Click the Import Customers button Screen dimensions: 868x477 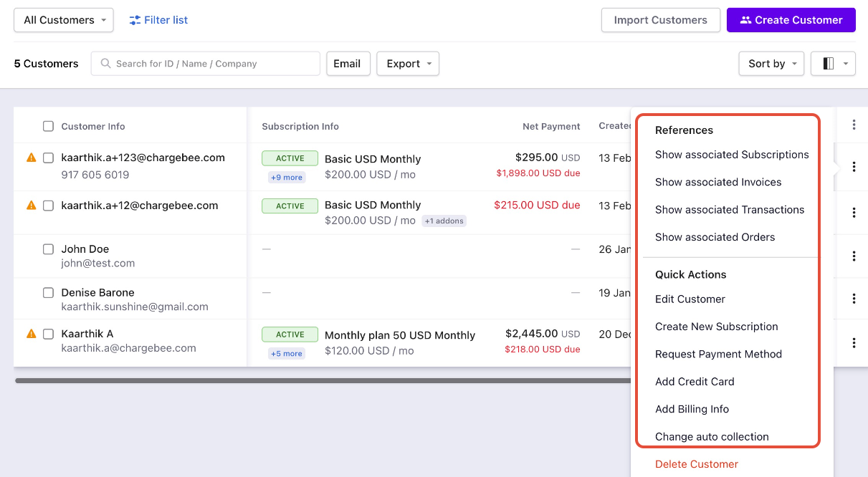click(660, 20)
